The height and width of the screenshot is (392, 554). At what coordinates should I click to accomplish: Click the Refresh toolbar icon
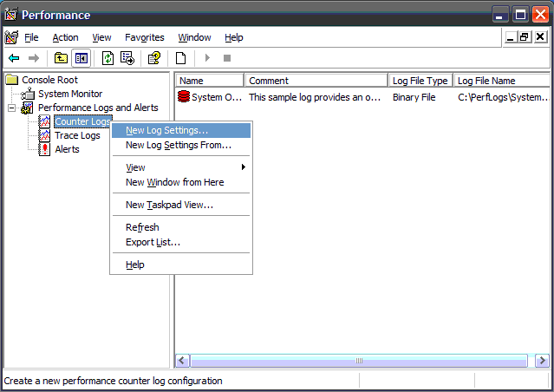click(x=108, y=58)
